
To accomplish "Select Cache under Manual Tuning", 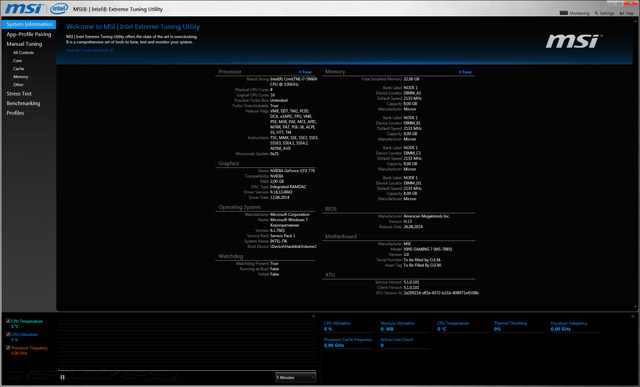I will coord(18,69).
